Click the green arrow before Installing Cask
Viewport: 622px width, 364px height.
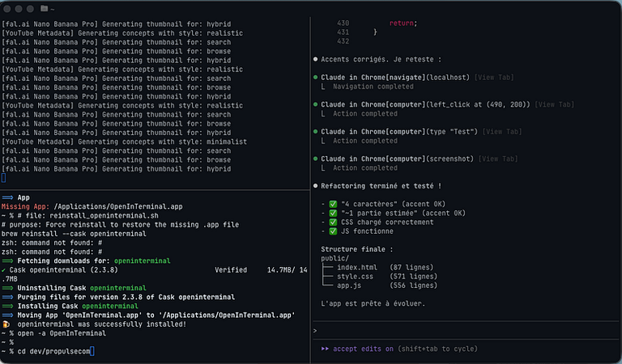click(7, 307)
